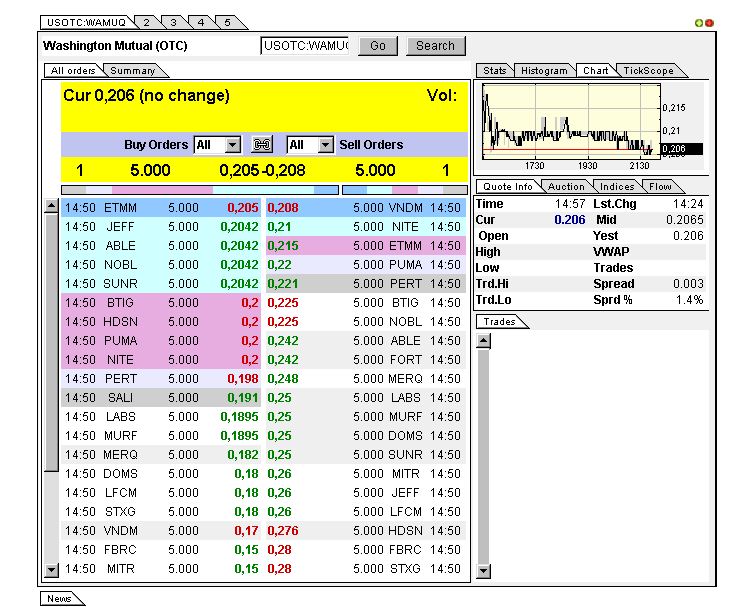Click the buy-side depth color bar
This screenshot has height=607, width=742.
click(200, 190)
